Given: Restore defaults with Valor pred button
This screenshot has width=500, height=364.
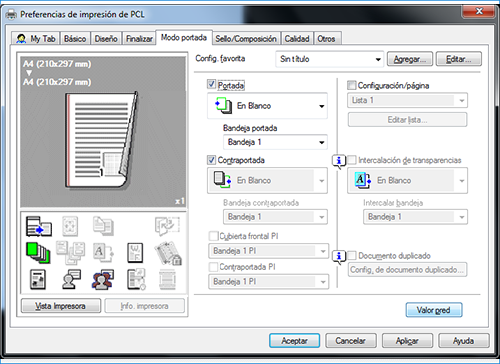Looking at the screenshot, I should pos(434,310).
